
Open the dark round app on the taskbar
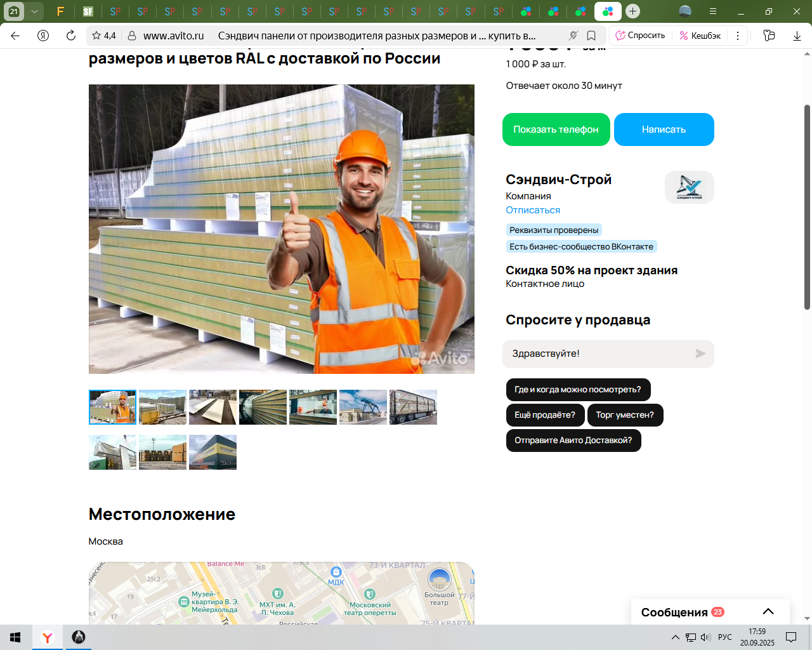[x=79, y=637]
